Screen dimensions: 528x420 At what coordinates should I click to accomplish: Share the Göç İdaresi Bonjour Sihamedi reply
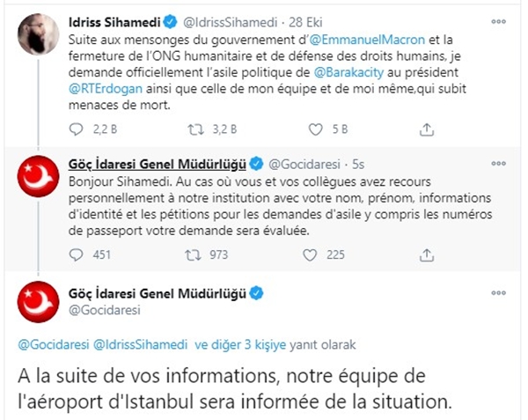pyautogui.click(x=427, y=255)
